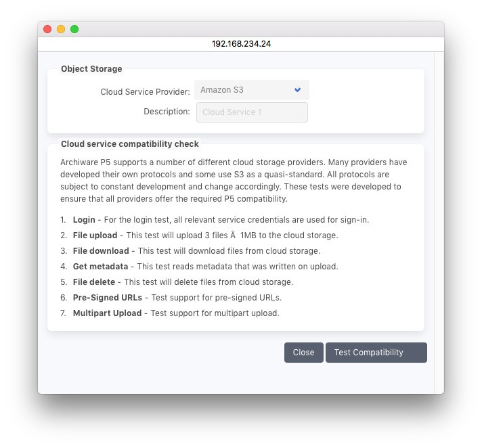The image size is (482, 448).
Task: Select the Multipart Upload test item
Action: [x=107, y=313]
